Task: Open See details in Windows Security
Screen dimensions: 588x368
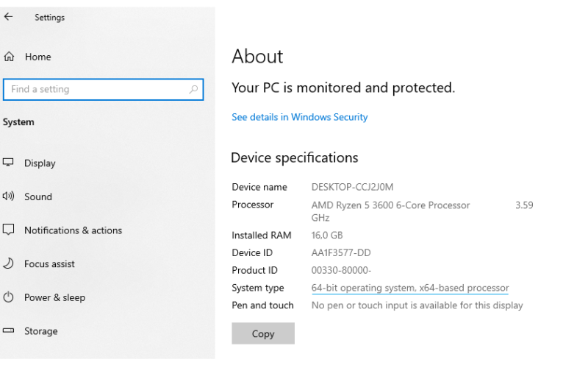Action: click(300, 117)
